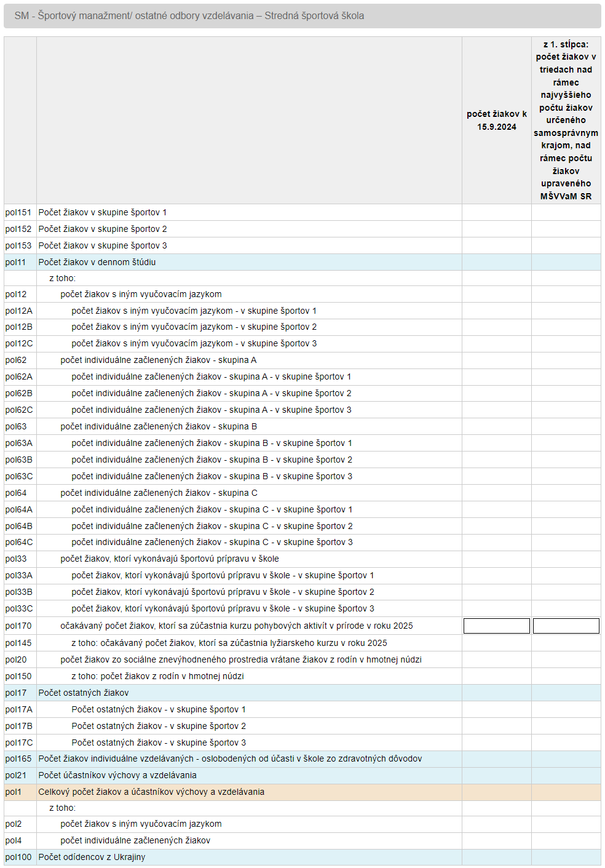The width and height of the screenshot is (605, 868).
Task: Click the pol33 sports training at school row
Action: pos(302,559)
